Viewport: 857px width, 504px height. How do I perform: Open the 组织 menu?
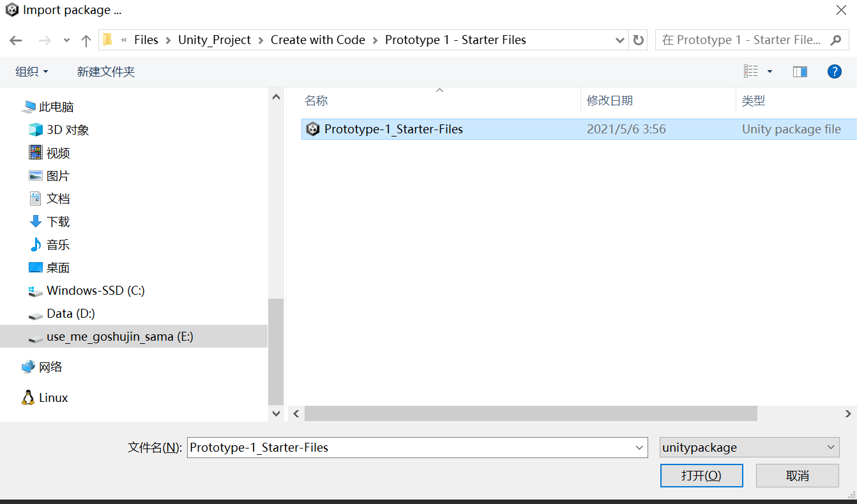[x=32, y=71]
